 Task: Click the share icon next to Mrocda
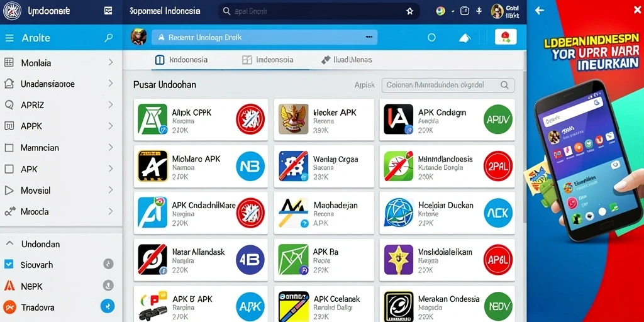click(x=9, y=211)
